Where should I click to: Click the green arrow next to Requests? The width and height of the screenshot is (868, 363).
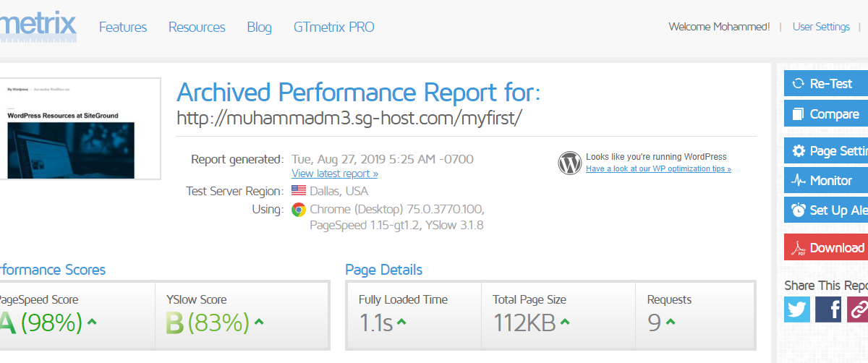(671, 322)
